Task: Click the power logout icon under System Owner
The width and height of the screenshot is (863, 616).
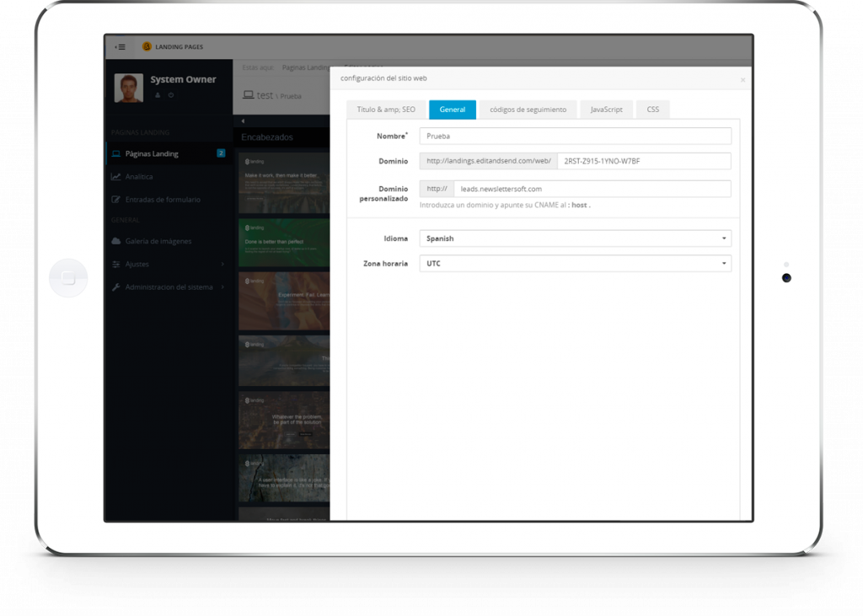Action: [171, 95]
